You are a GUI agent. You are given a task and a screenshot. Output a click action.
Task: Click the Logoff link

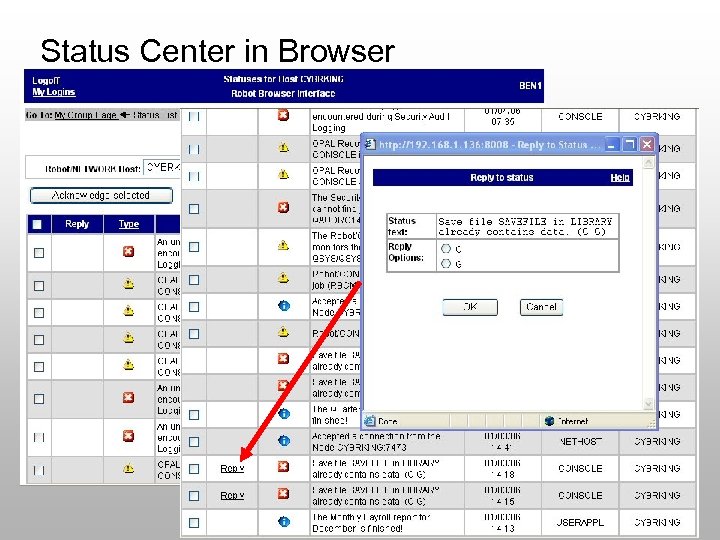[x=46, y=81]
